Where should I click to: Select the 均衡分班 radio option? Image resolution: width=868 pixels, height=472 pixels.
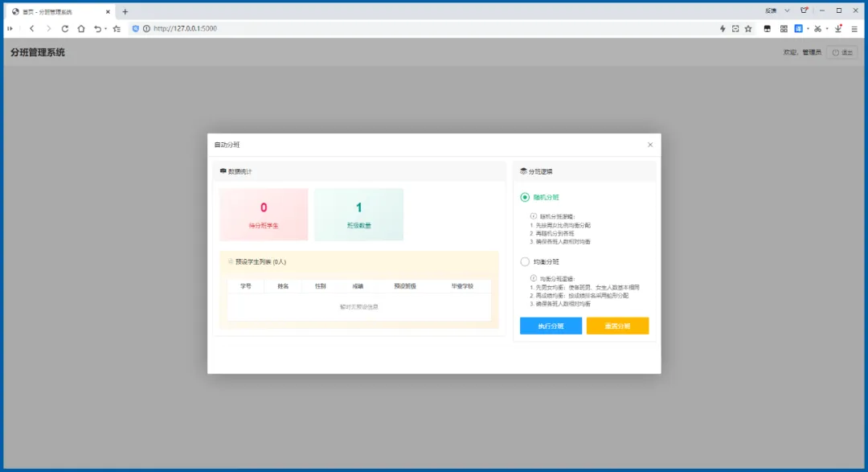pos(525,261)
